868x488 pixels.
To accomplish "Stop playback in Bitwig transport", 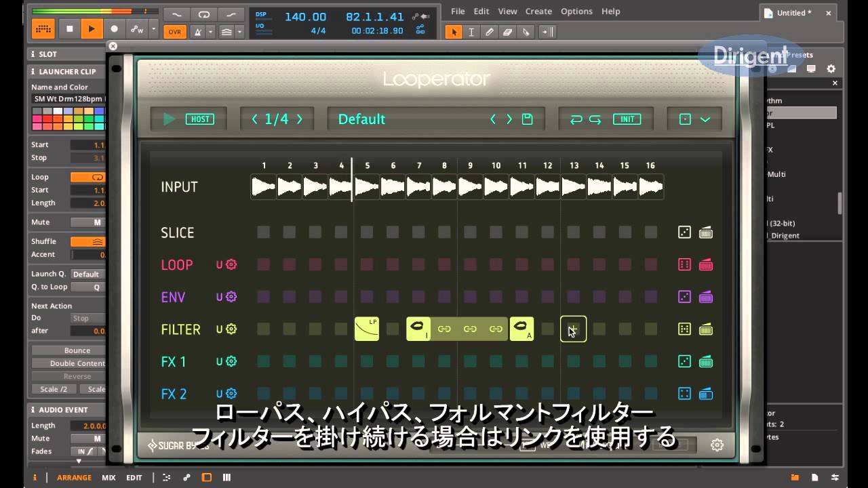I will 69,28.
